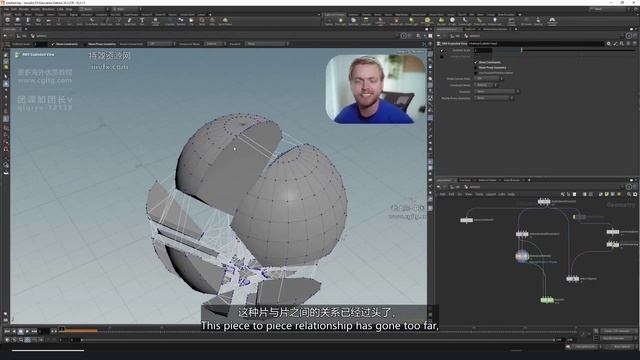Click the Explode Scale field in viewport toolbar
Image resolution: width=640 pixels, height=360 pixels.
tap(41, 44)
